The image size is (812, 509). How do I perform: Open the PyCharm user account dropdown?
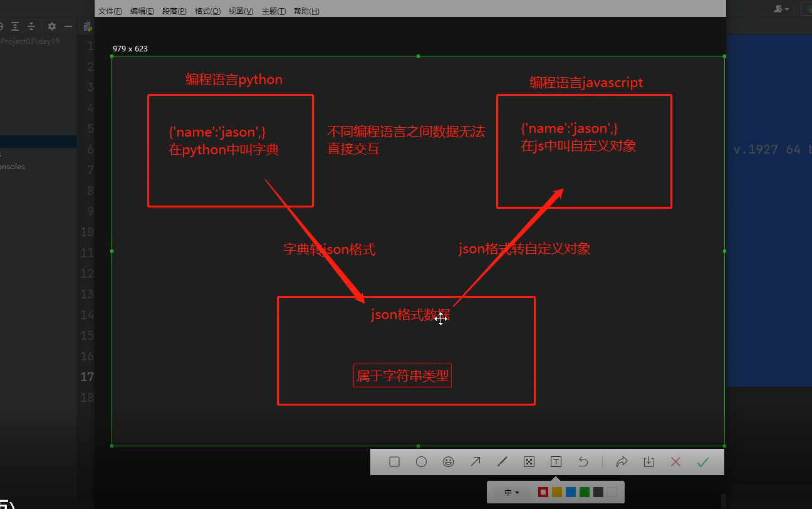pos(781,9)
